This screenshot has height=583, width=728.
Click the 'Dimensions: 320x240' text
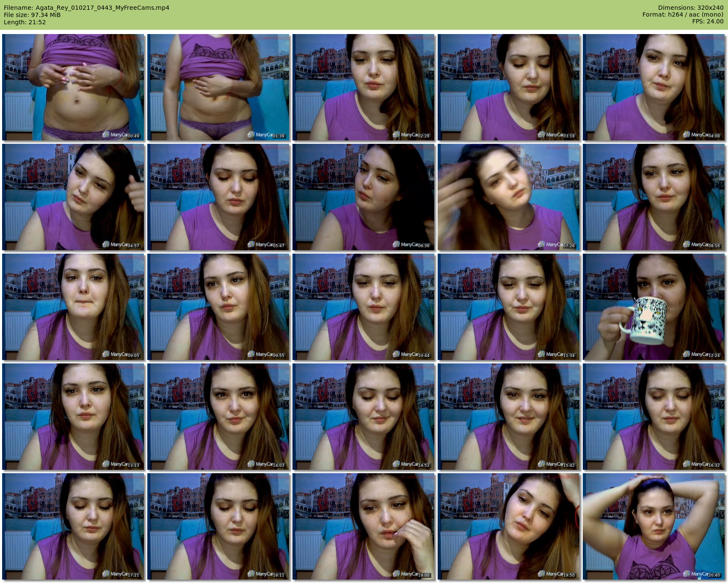click(x=691, y=8)
